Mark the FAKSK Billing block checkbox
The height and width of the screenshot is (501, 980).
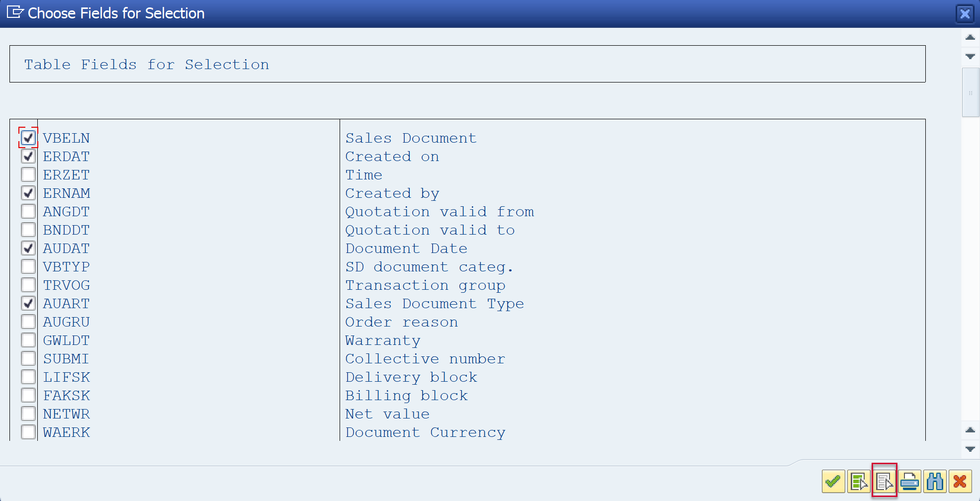coord(28,395)
